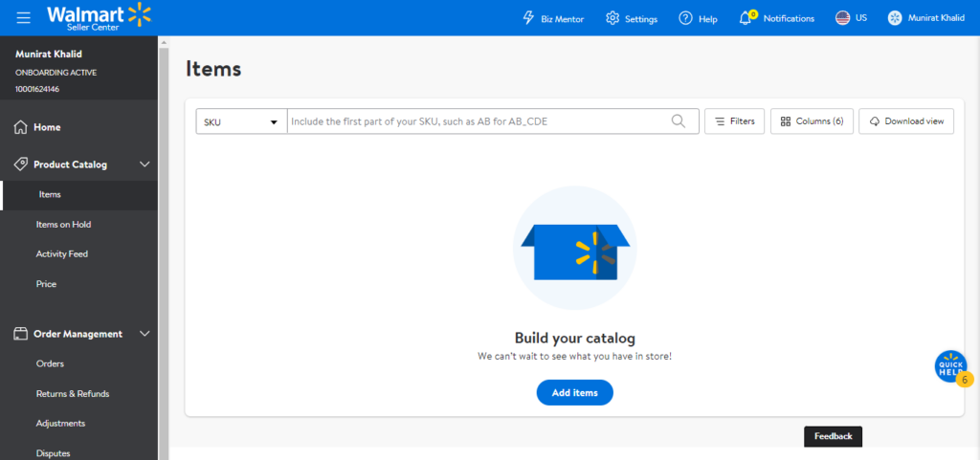Click the Add items button
Screen dimensions: 980x460
click(575, 393)
